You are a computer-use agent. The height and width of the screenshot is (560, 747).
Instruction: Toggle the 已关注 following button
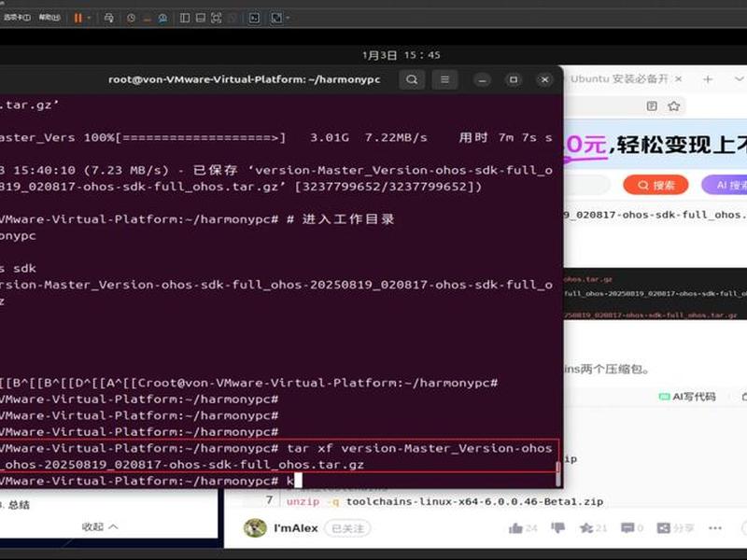point(347,528)
